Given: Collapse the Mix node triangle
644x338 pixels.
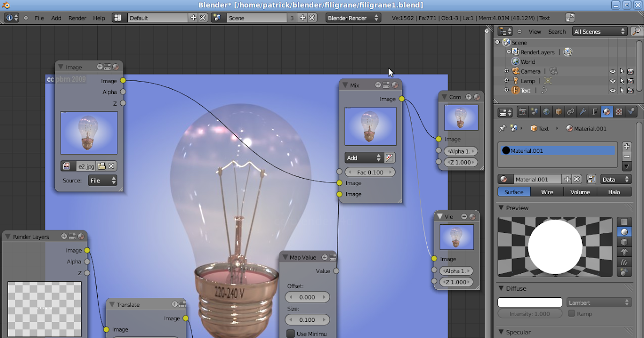Looking at the screenshot, I should coord(345,85).
